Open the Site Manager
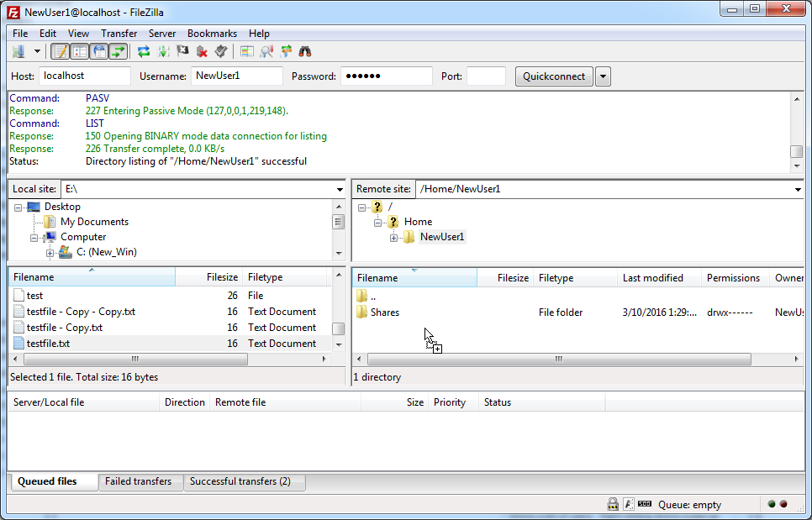The height and width of the screenshot is (520, 812). 18,50
